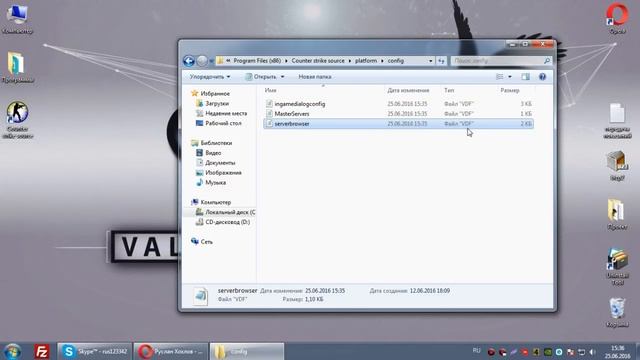Select platform breadcrumb in address bar
Image resolution: width=640 pixels, height=360 pixels.
366,61
